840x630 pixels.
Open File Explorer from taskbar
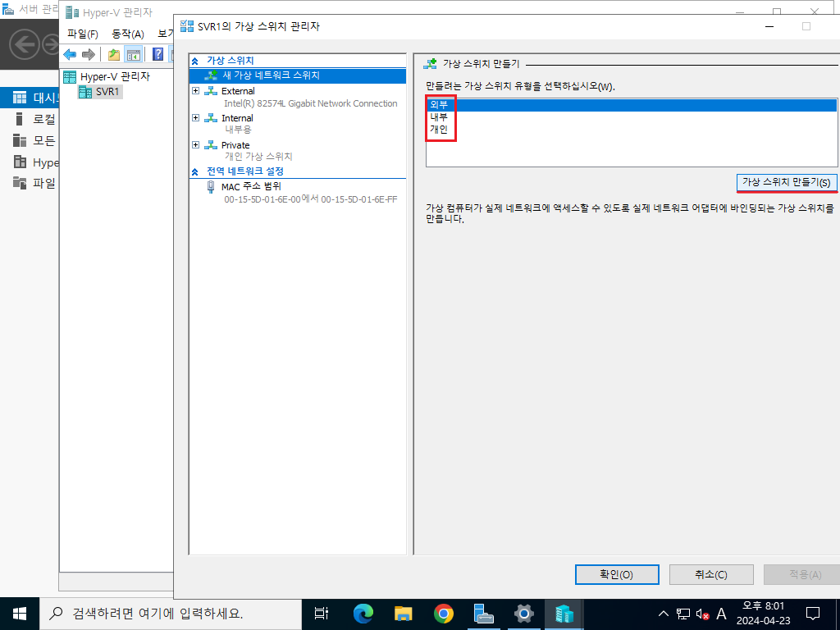(404, 614)
